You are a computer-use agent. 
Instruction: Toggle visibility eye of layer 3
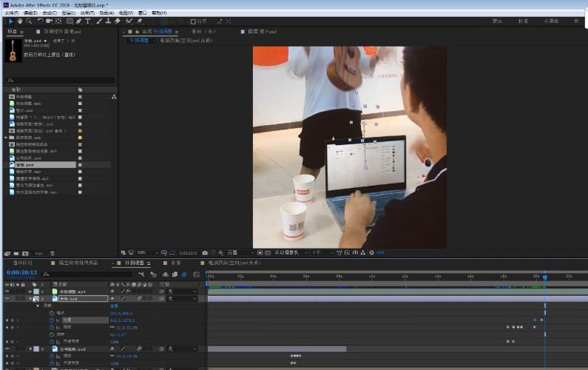(x=7, y=349)
